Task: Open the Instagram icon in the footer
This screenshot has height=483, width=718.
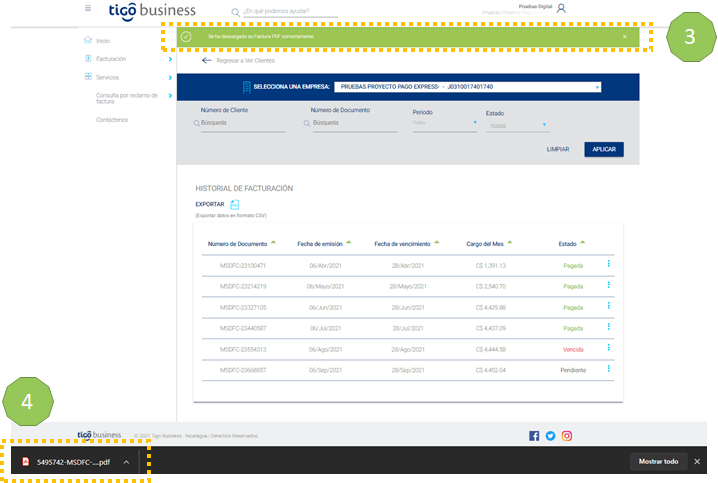Action: [x=567, y=436]
